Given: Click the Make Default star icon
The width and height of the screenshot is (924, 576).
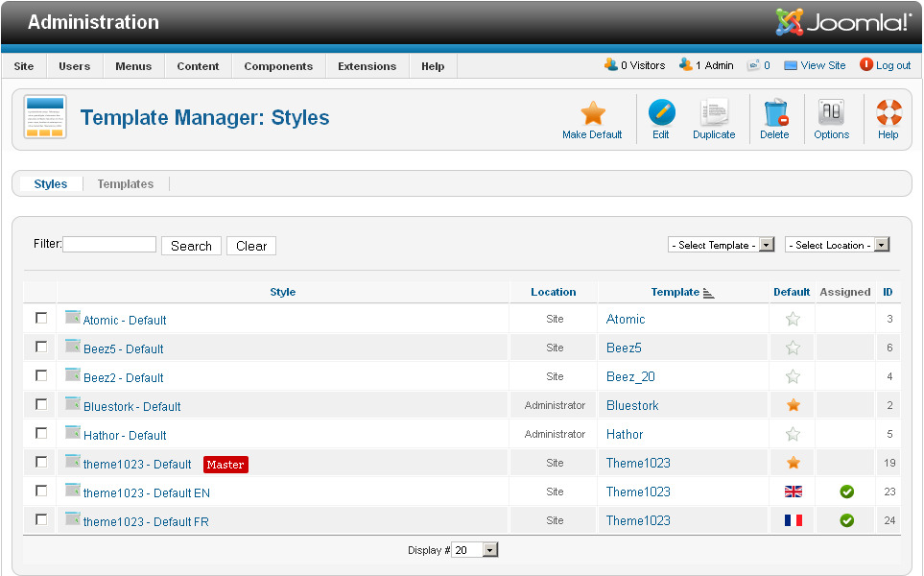Looking at the screenshot, I should coord(593,112).
